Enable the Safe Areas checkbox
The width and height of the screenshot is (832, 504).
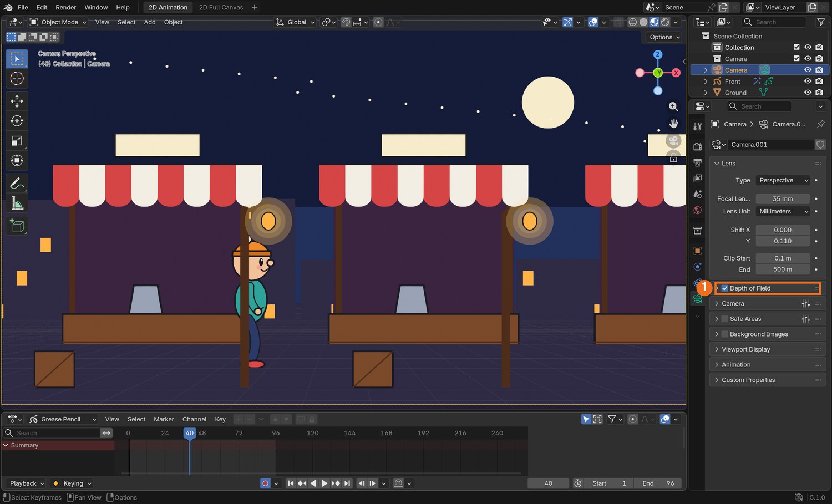click(725, 319)
